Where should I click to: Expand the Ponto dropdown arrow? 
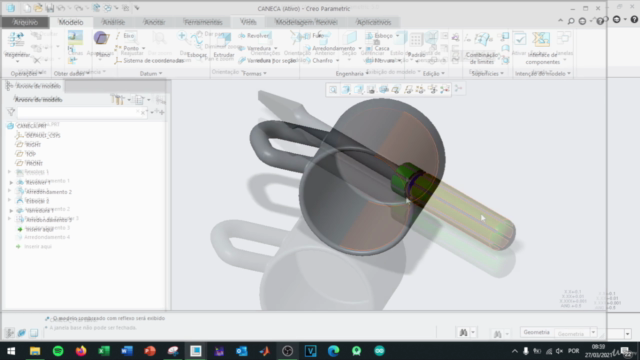coord(143,48)
